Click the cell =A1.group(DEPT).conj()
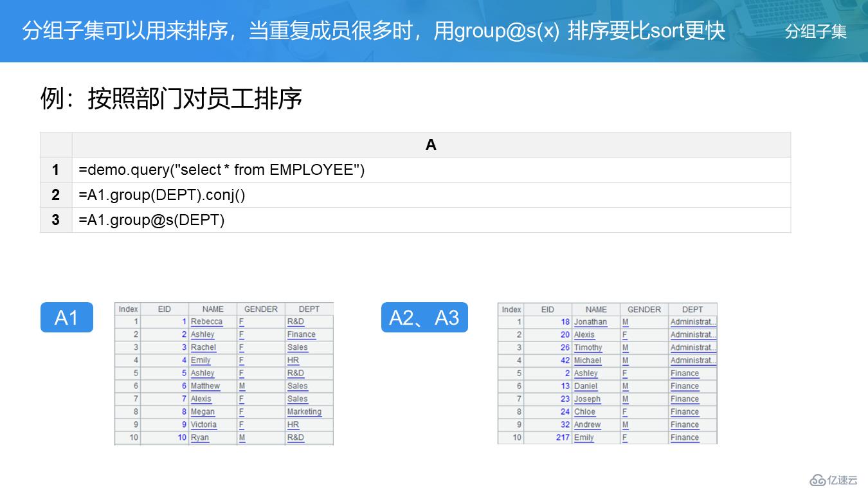This screenshot has height=488, width=868. 431,195
